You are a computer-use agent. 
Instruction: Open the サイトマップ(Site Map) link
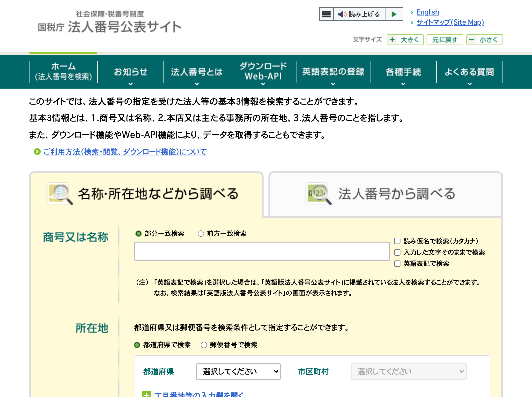pos(450,22)
